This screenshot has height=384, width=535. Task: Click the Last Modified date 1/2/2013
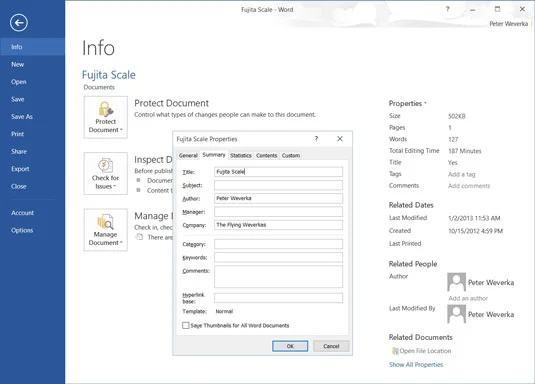(x=474, y=218)
